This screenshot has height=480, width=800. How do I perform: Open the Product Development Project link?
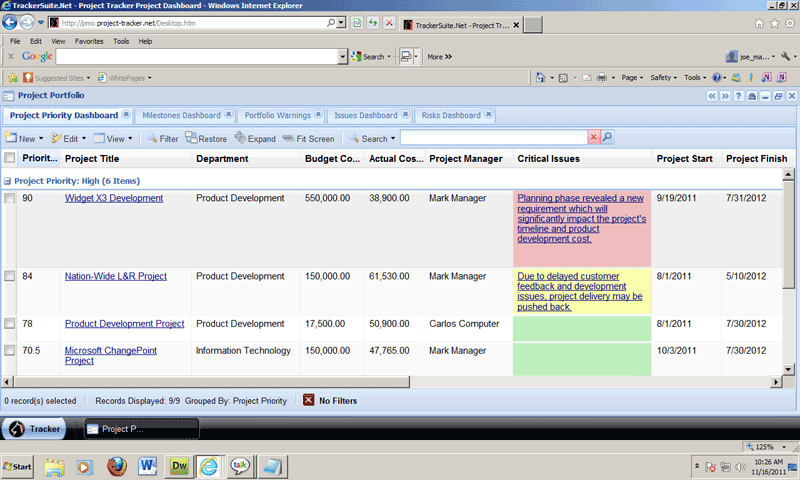(x=124, y=323)
